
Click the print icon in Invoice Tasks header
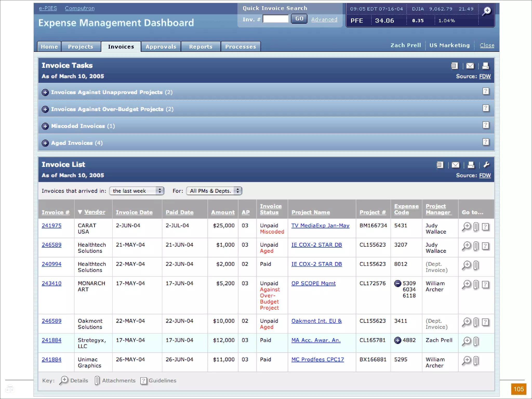(485, 66)
